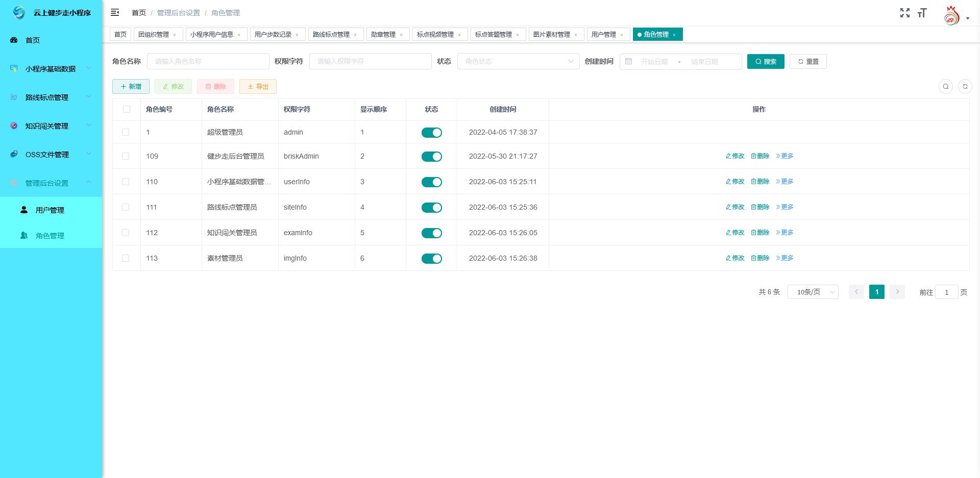Collapse the sidebar with the hamburger icon
The height and width of the screenshot is (478, 980).
(115, 12)
